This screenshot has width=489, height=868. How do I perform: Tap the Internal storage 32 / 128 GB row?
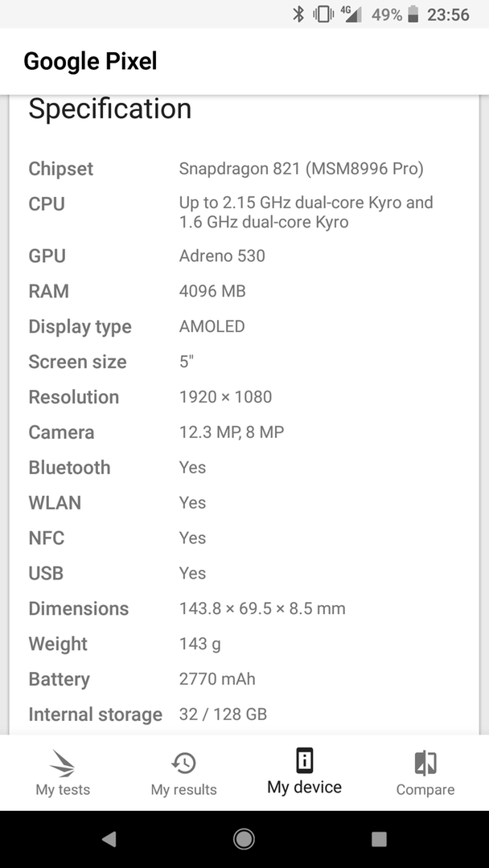pos(244,714)
